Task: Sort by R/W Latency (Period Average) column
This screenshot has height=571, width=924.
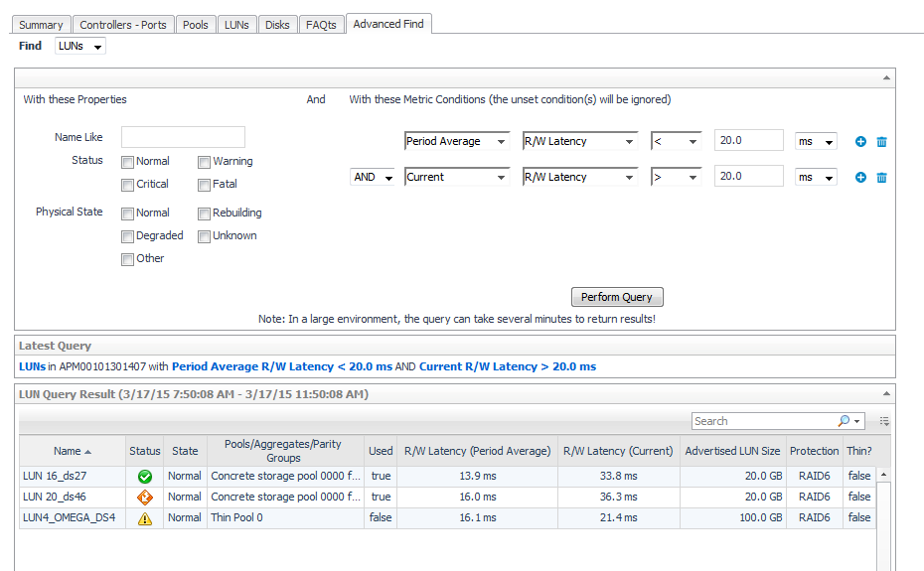Action: click(477, 452)
